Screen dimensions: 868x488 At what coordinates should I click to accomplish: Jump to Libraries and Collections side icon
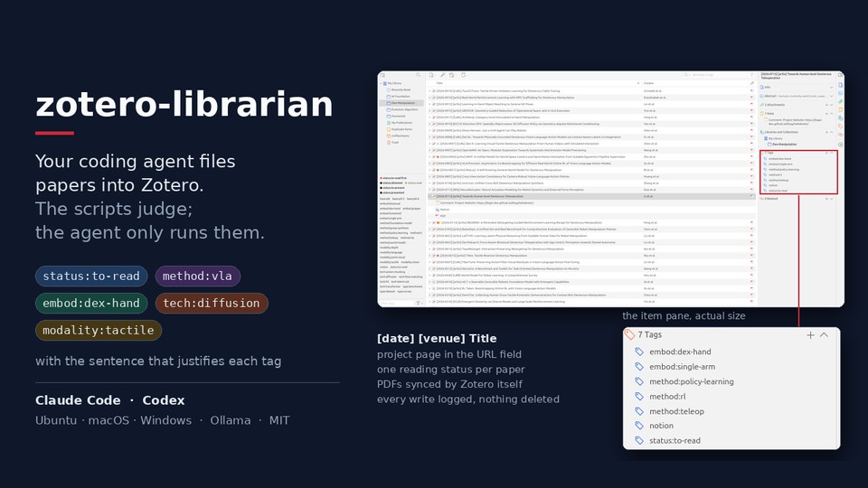coord(840,117)
